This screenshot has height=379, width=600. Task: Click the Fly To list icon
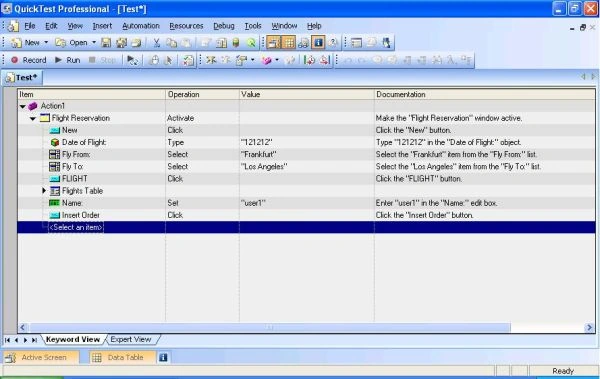[54, 167]
